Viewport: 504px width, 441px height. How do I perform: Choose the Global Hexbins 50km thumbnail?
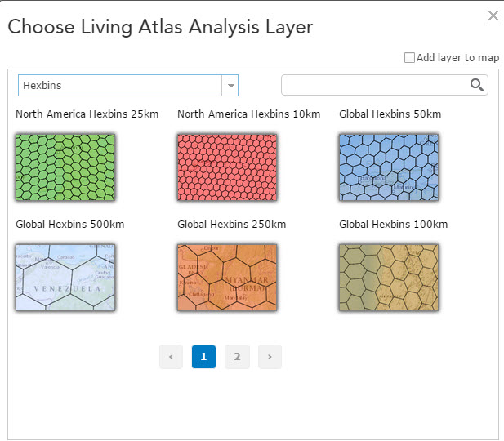(x=389, y=167)
